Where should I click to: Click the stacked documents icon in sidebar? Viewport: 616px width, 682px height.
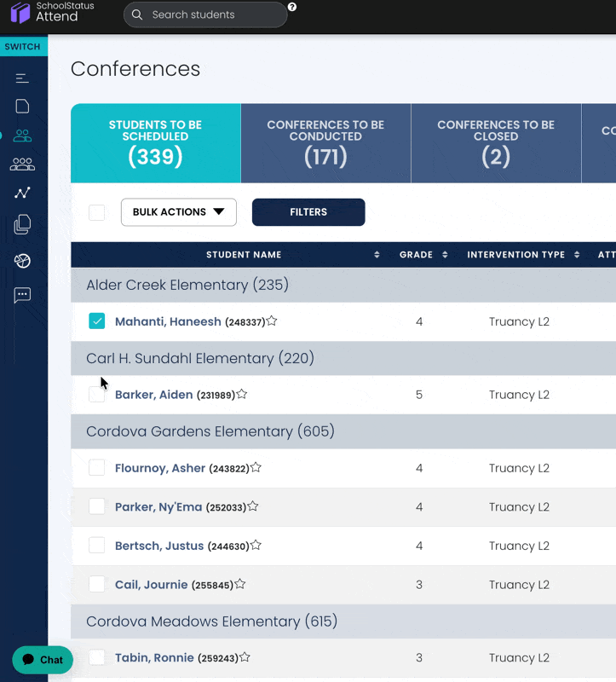coord(22,224)
